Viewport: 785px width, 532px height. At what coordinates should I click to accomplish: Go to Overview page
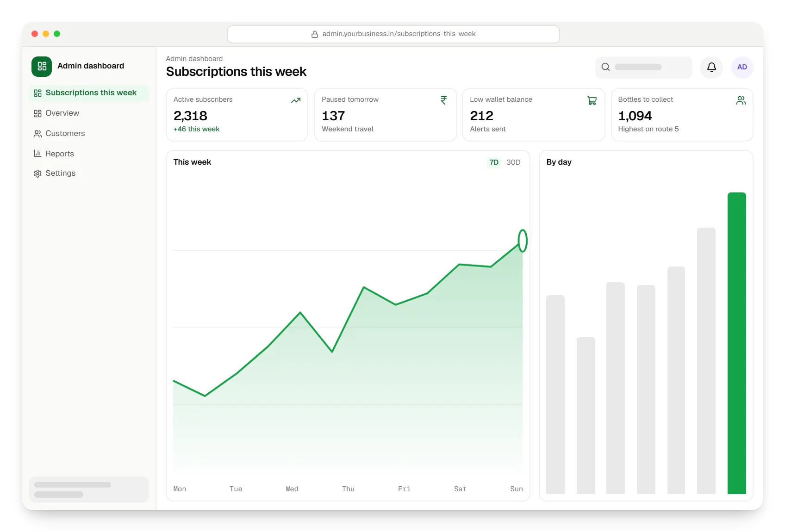(89, 113)
